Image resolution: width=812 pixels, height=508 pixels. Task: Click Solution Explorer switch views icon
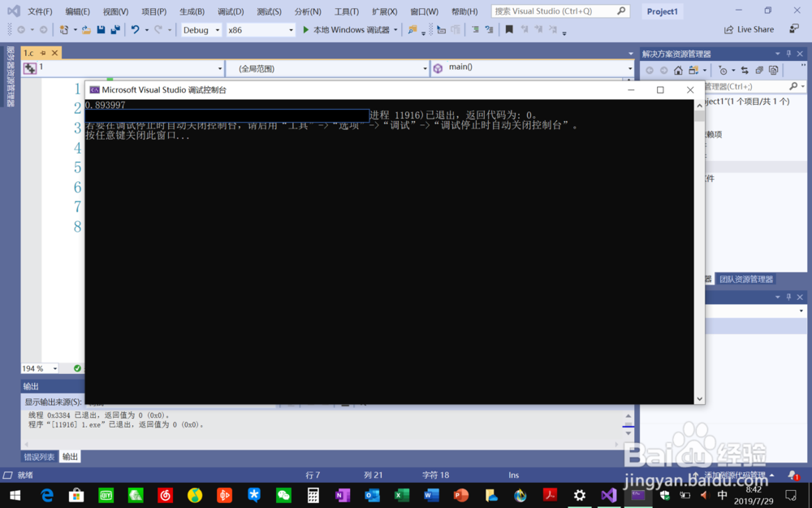(x=693, y=70)
